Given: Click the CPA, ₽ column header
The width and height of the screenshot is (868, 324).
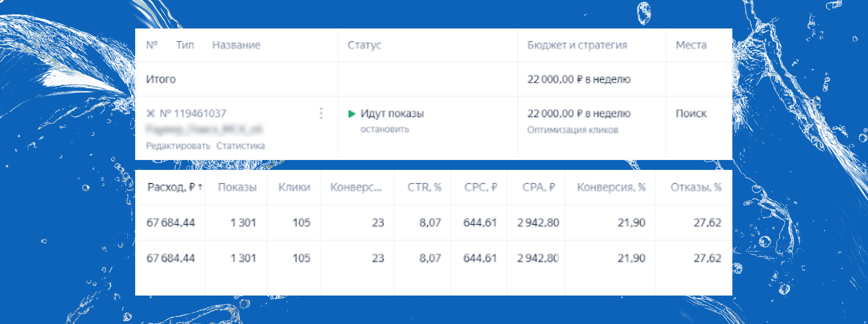Looking at the screenshot, I should [538, 187].
